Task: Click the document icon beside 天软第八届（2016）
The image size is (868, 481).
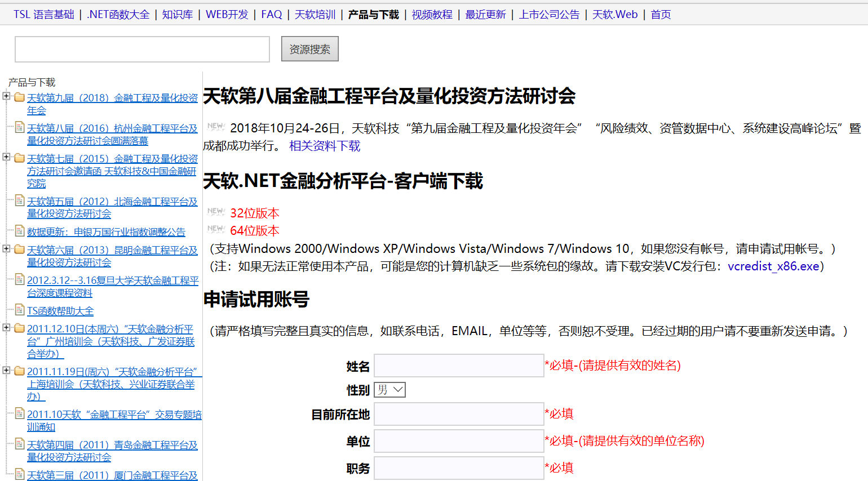Action: tap(20, 127)
